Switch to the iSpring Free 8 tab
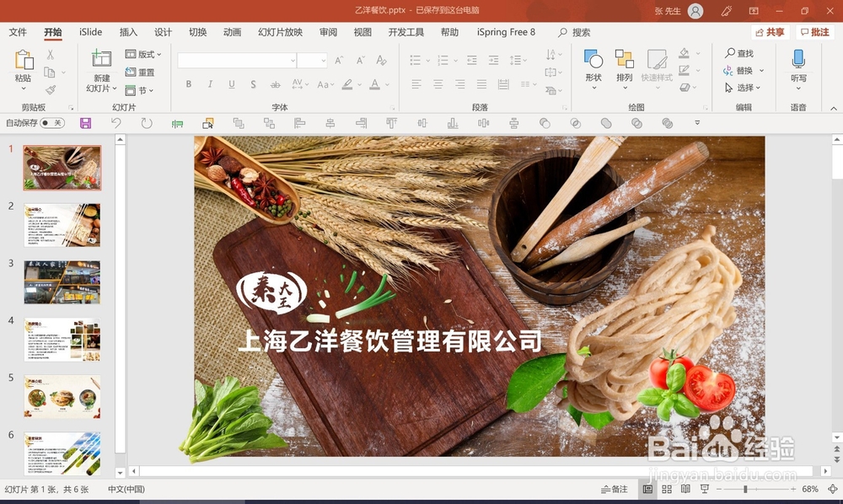843x504 pixels. pos(506,32)
